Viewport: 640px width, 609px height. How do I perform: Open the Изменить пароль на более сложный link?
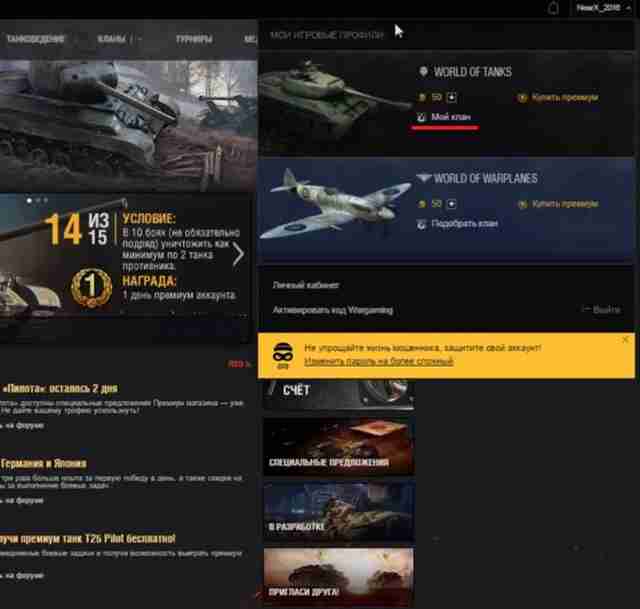[378, 361]
